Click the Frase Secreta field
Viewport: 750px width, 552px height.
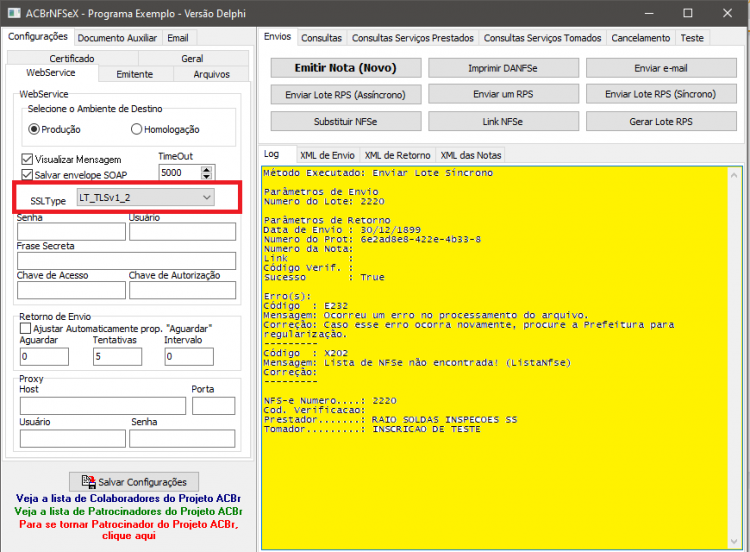tap(126, 261)
